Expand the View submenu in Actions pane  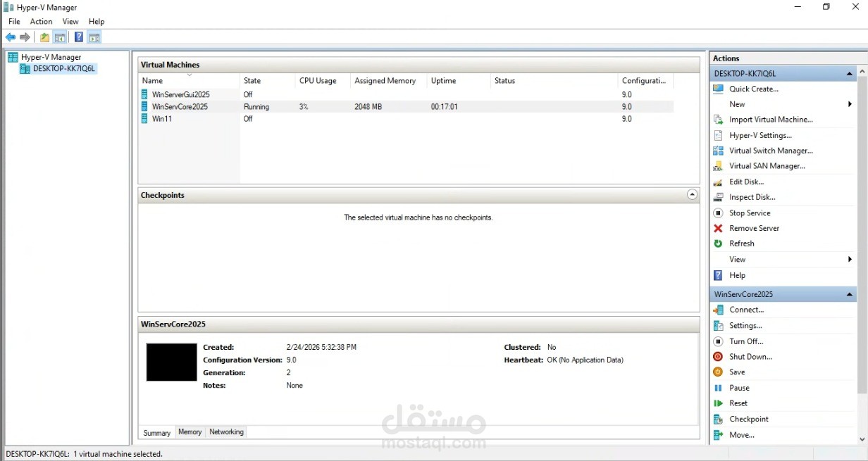point(850,259)
